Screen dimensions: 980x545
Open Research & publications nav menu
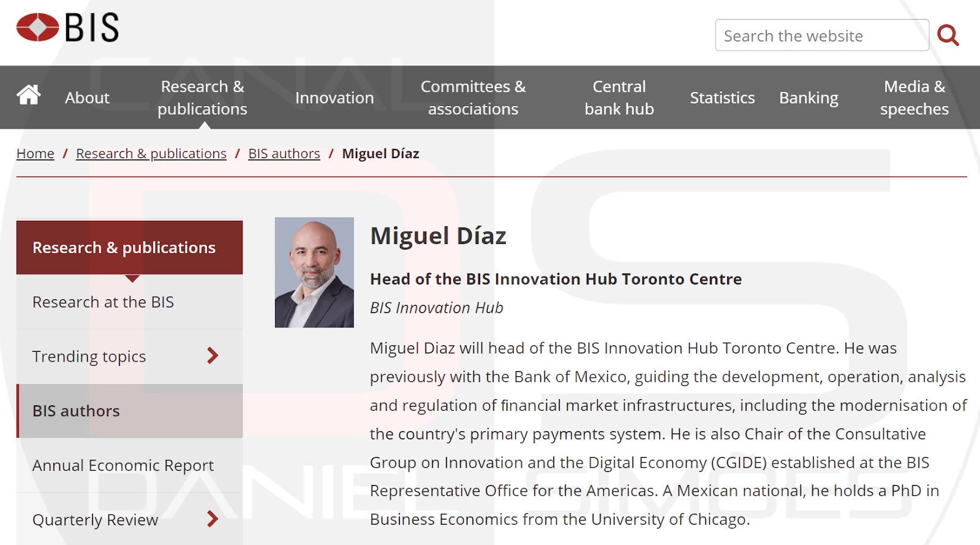(202, 97)
